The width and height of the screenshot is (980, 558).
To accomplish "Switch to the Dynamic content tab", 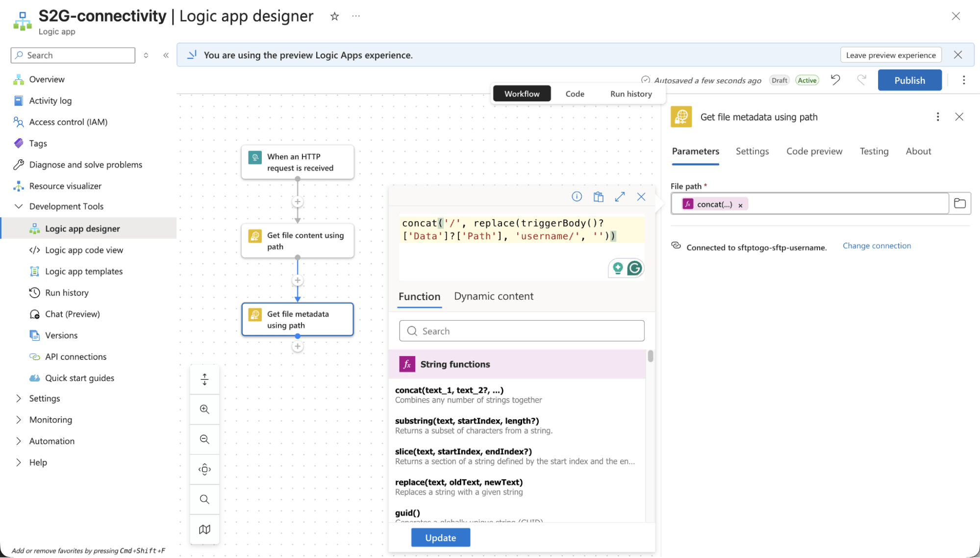I will 494,296.
